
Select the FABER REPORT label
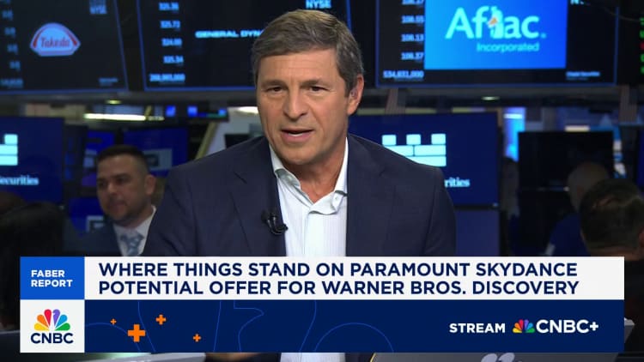52,278
